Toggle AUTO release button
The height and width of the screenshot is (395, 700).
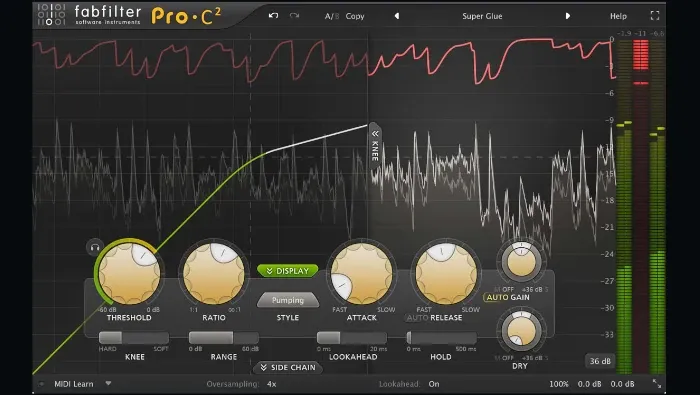[x=417, y=318]
